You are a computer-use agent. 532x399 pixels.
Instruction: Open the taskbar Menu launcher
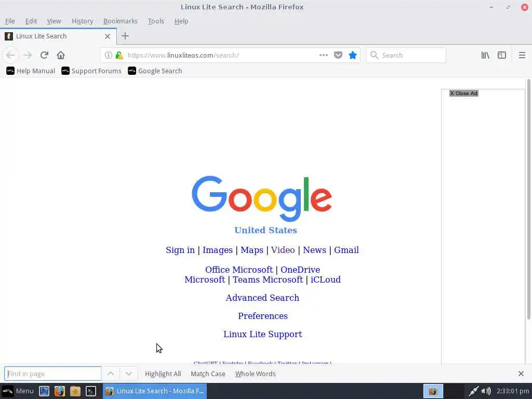[18, 391]
